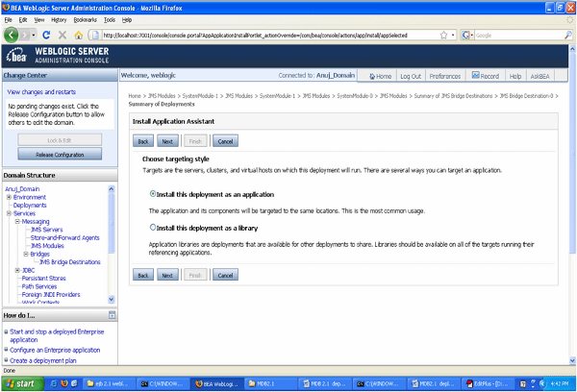Open the Edit menu

pos(23,20)
